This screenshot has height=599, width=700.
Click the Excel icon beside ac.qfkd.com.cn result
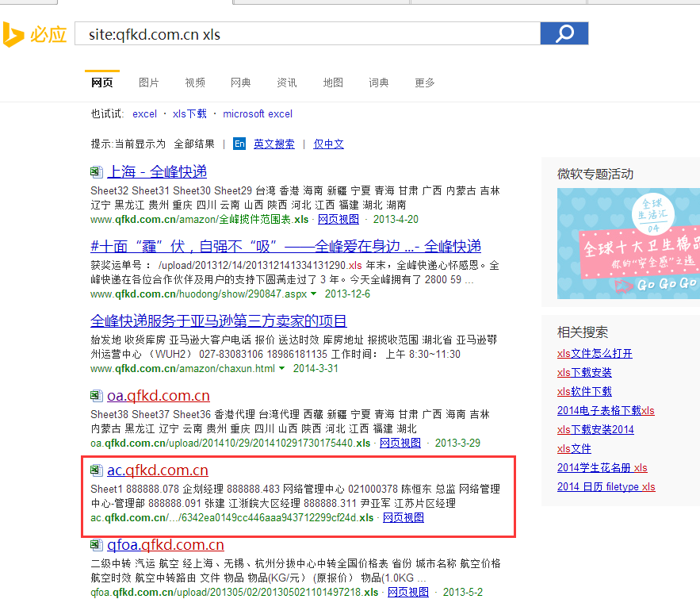[x=97, y=470]
